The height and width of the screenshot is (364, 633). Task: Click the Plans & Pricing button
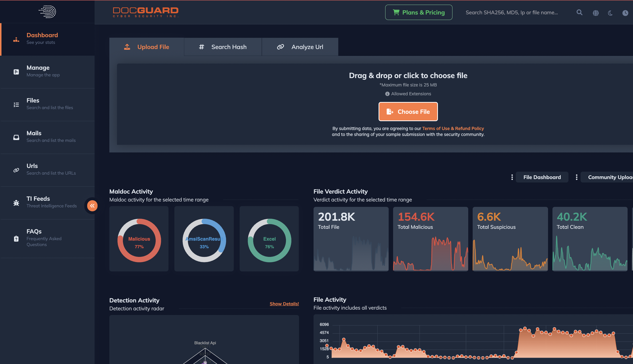(418, 13)
